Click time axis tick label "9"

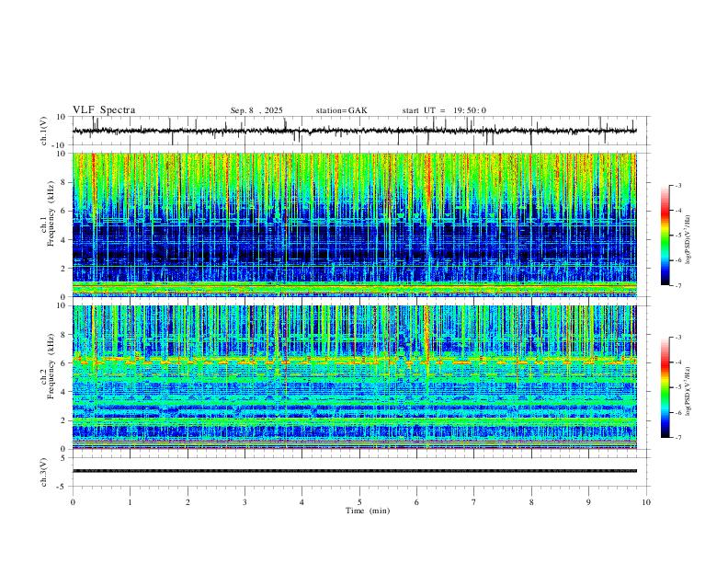pos(588,502)
